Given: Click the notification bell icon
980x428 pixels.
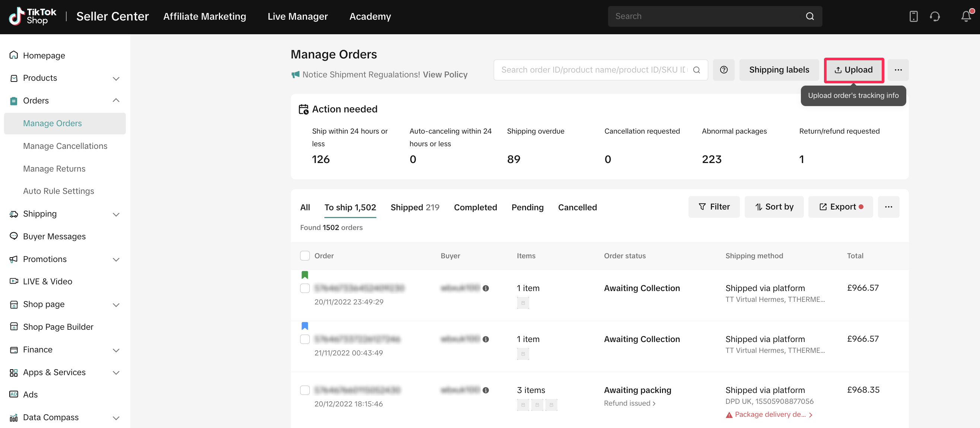Looking at the screenshot, I should 965,16.
